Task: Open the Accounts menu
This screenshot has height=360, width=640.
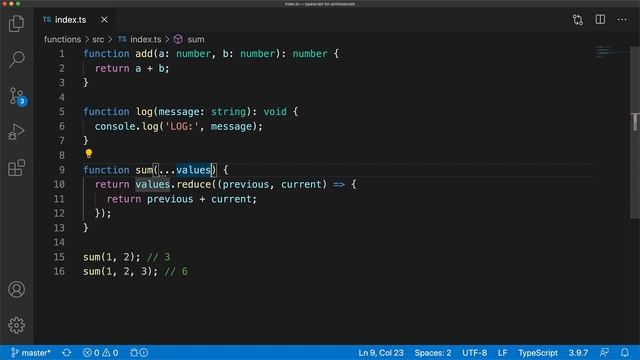Action: coord(16,289)
